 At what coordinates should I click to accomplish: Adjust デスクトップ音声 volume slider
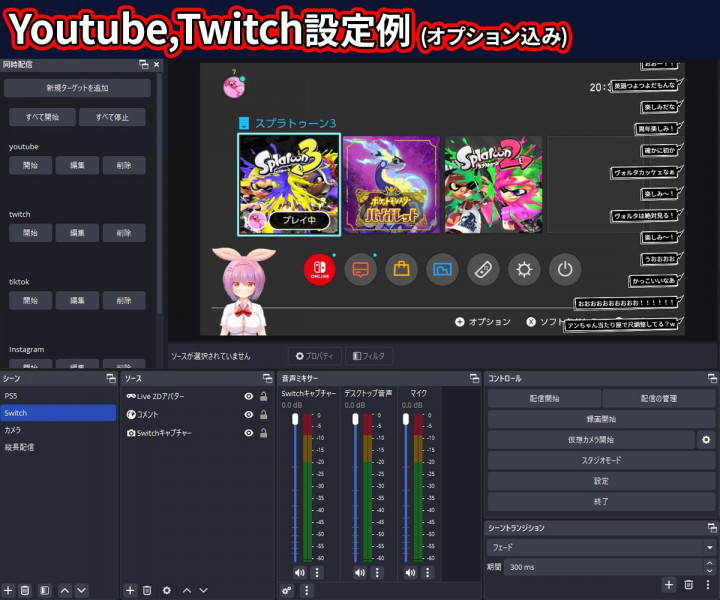pos(355,488)
